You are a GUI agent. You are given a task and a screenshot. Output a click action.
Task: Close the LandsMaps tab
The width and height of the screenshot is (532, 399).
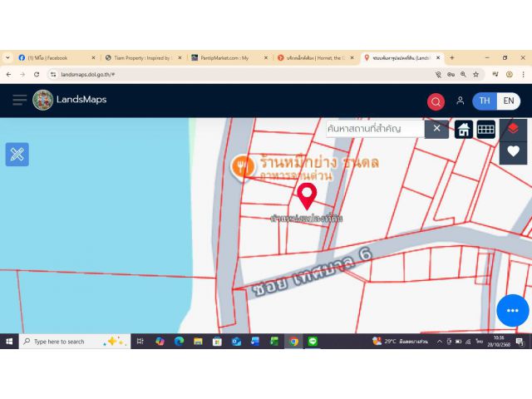click(438, 58)
